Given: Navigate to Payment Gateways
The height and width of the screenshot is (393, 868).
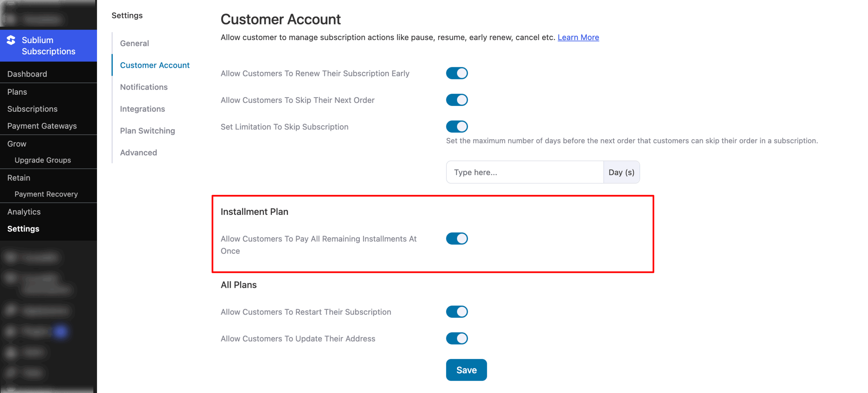Looking at the screenshot, I should [x=42, y=126].
